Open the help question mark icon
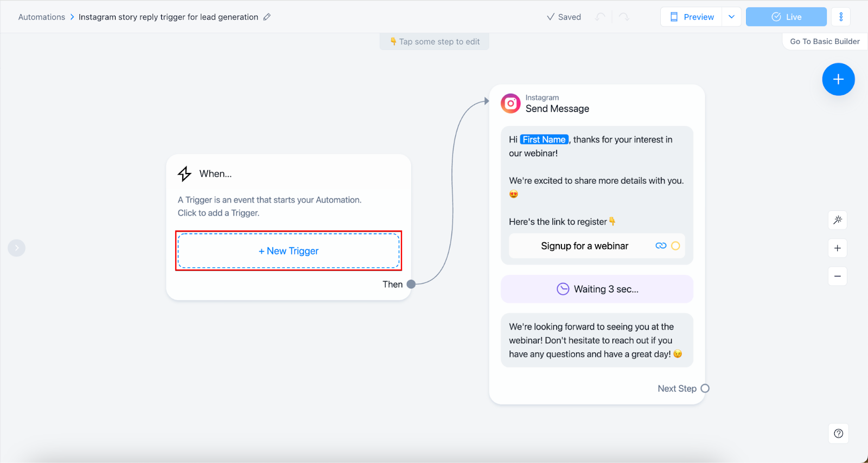 point(838,433)
